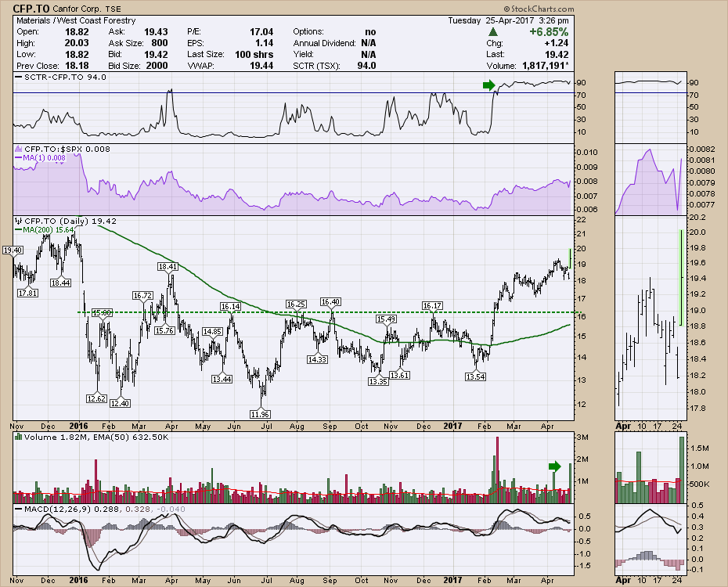Click the price bars icon beside CFP.TO (Daily)
728x587 pixels.
[18, 221]
